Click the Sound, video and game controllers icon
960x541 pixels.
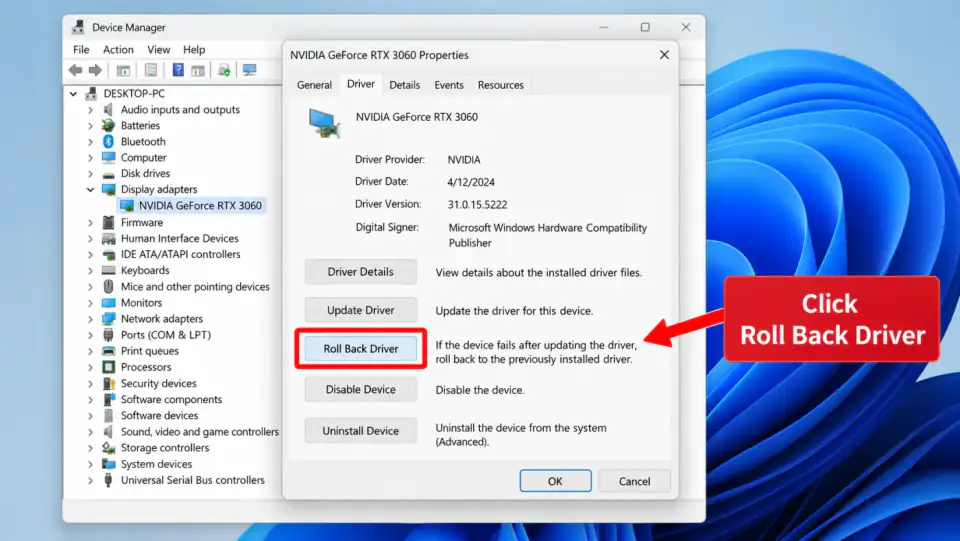tap(108, 431)
